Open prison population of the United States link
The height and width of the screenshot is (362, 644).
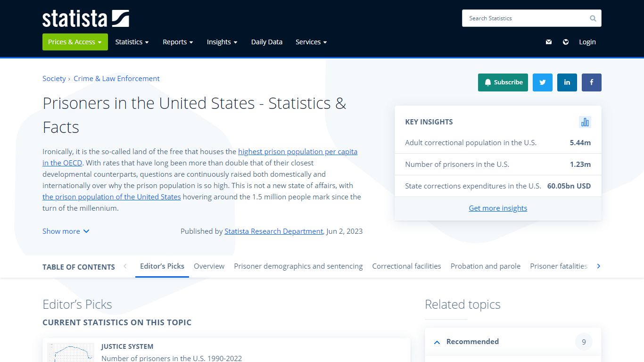112,197
